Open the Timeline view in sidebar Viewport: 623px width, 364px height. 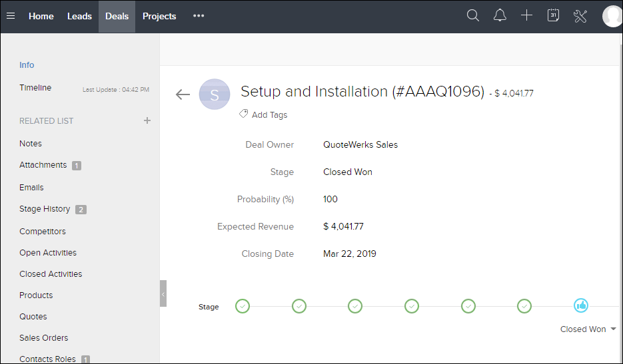click(x=35, y=88)
